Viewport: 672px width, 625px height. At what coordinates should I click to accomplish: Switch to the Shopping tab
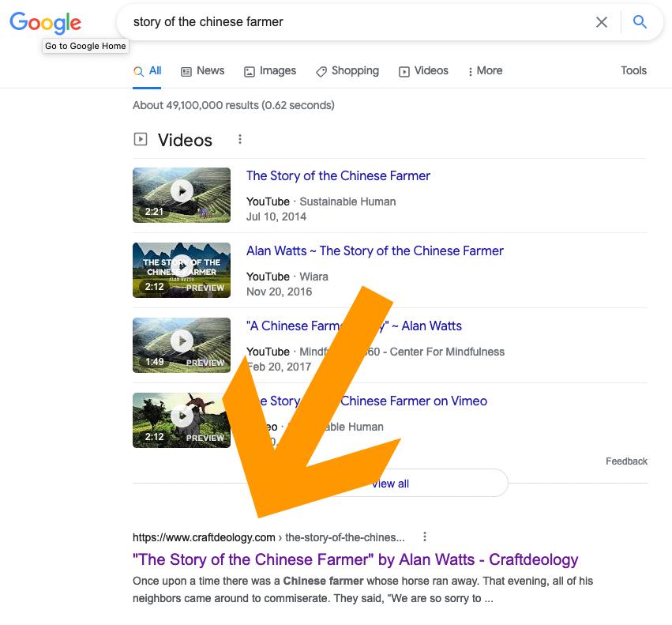click(347, 70)
